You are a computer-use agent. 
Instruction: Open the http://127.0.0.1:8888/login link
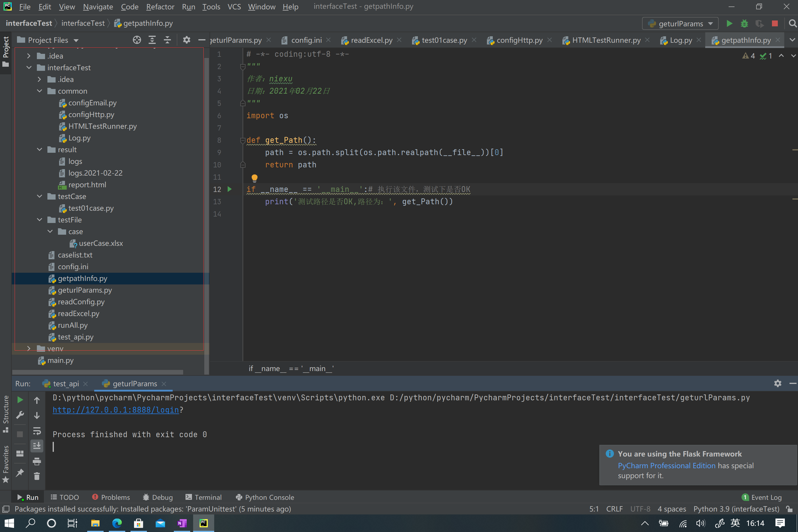point(115,409)
